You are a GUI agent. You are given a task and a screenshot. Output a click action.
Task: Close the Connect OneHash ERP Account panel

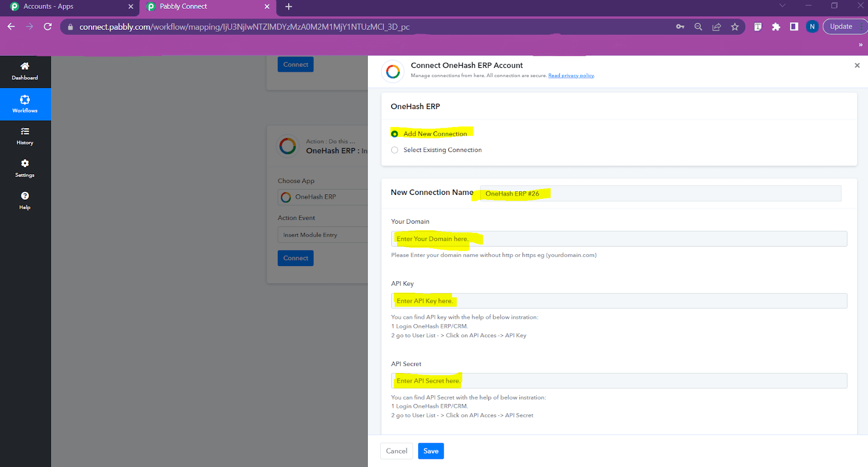point(857,65)
